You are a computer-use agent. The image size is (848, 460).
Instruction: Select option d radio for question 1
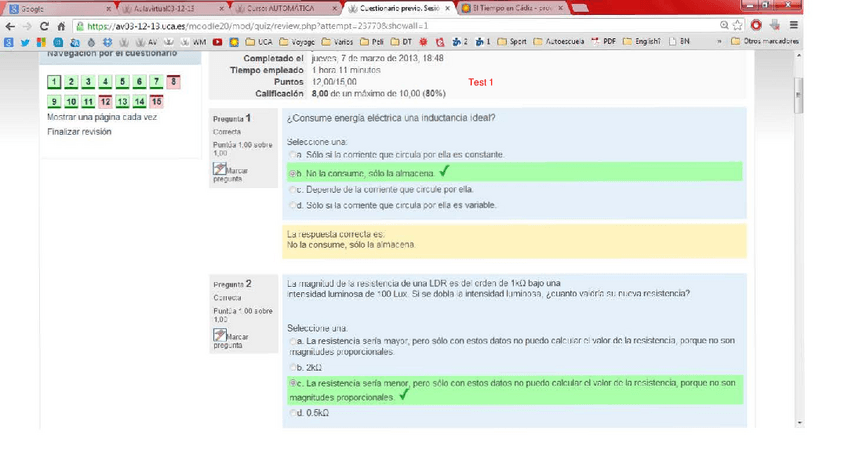click(293, 206)
